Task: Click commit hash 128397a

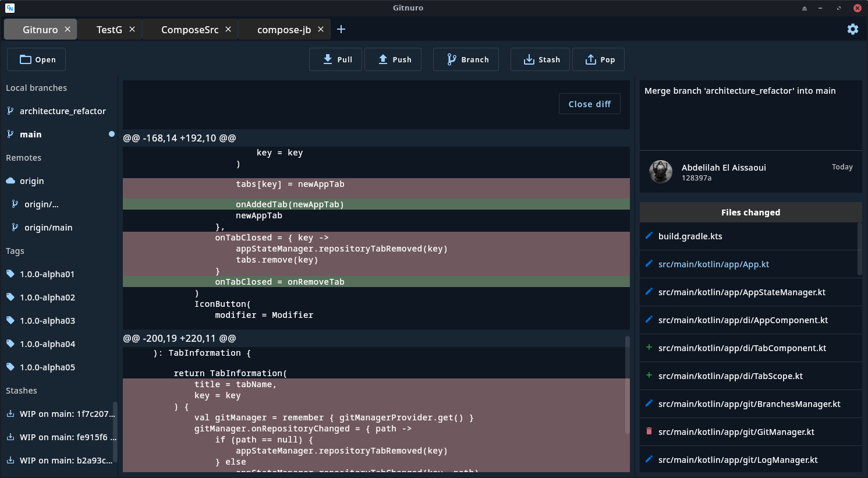Action: [x=696, y=178]
